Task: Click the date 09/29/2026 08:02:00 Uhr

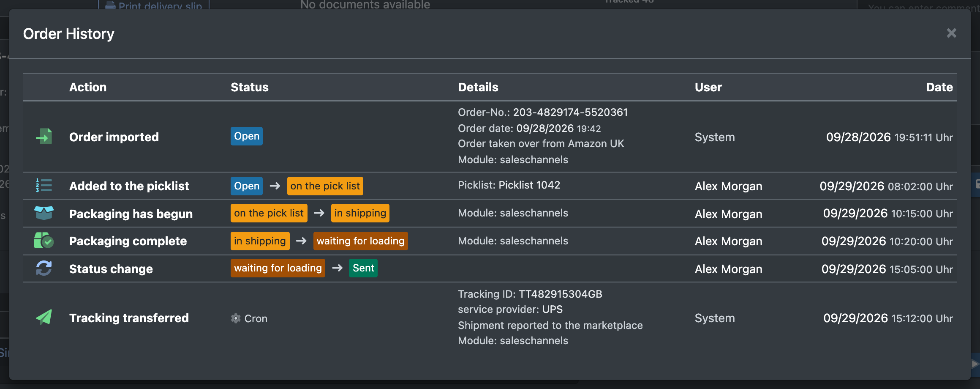Action: [x=886, y=186]
